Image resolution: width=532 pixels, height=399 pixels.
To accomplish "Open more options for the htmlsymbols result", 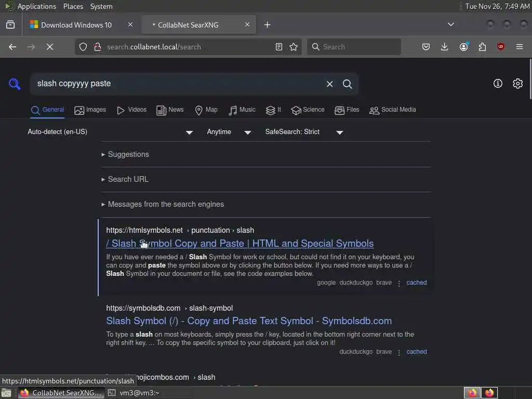I will pyautogui.click(x=399, y=283).
